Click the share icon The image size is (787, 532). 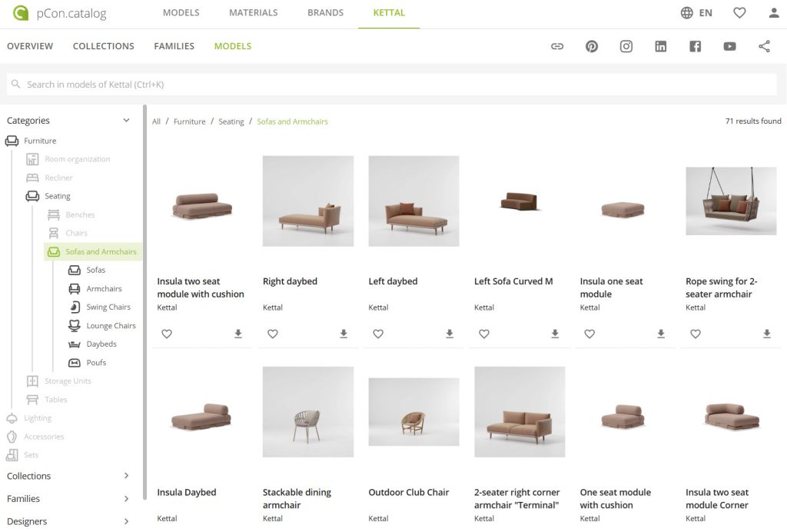pos(764,46)
